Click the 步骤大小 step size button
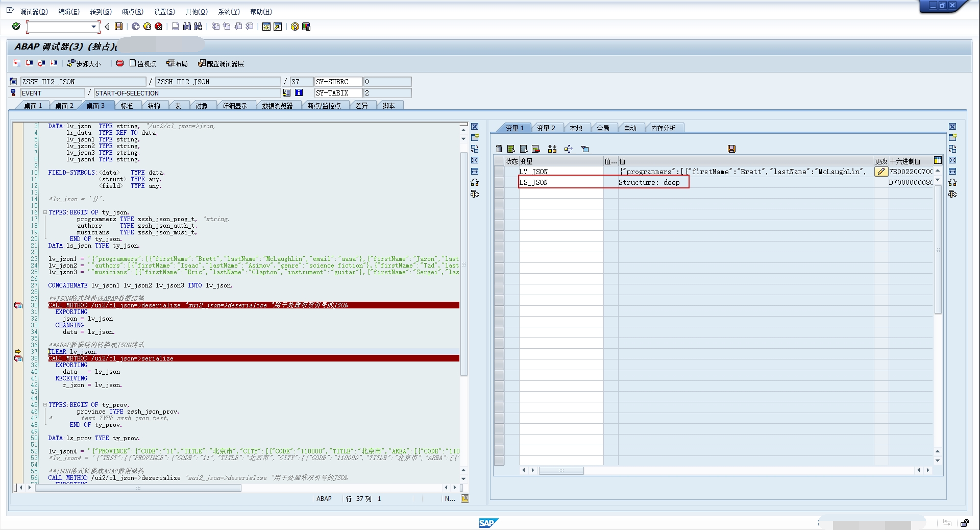Viewport: 980px width, 530px height. [x=84, y=63]
